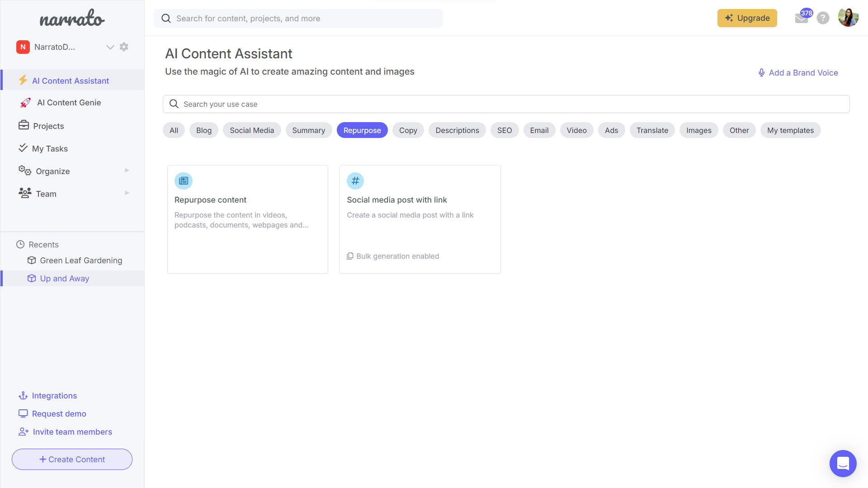Focus the global content search field
868x488 pixels.
[298, 19]
